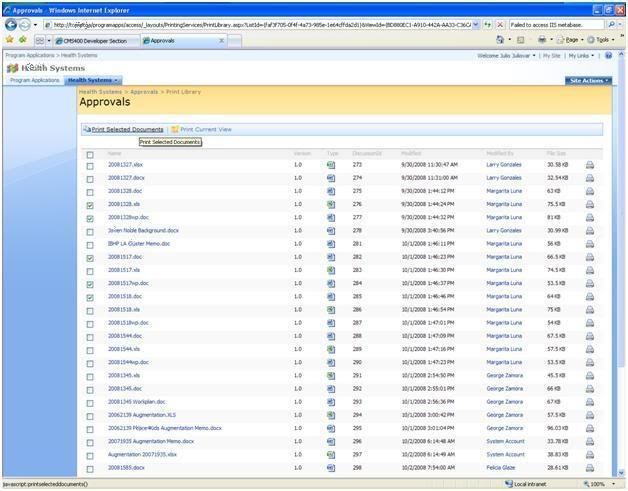The image size is (628, 491).
Task: Open 20071935 Augmentation Memo.docx link
Action: coord(151,441)
